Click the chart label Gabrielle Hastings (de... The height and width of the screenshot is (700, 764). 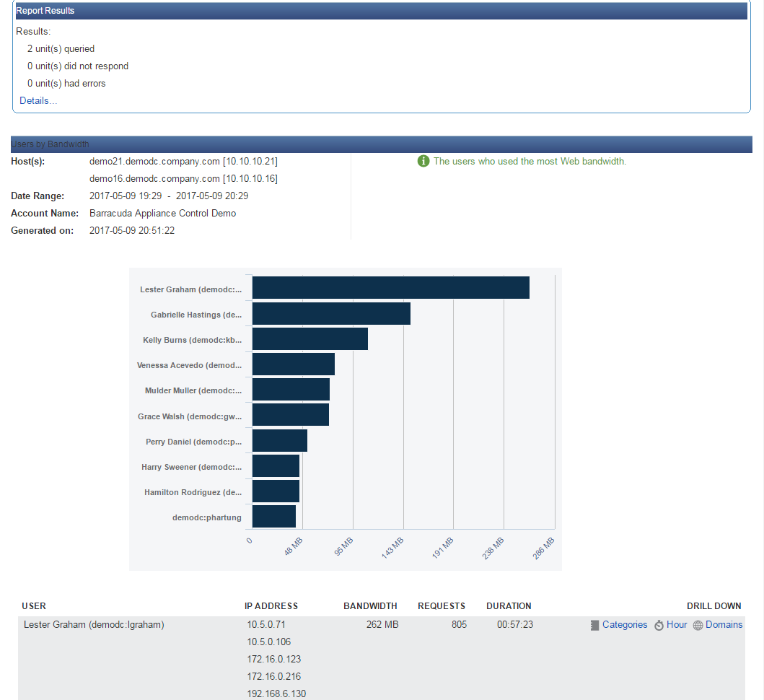click(x=196, y=315)
